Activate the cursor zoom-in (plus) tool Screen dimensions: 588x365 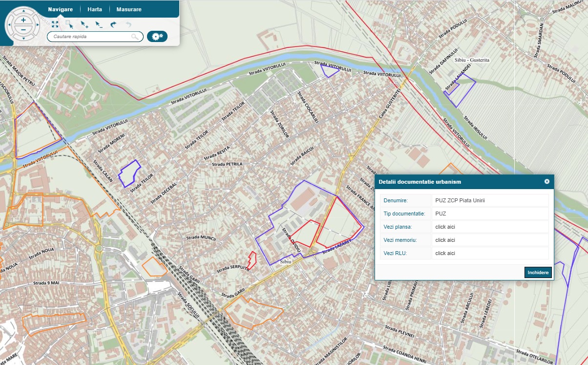(84, 24)
